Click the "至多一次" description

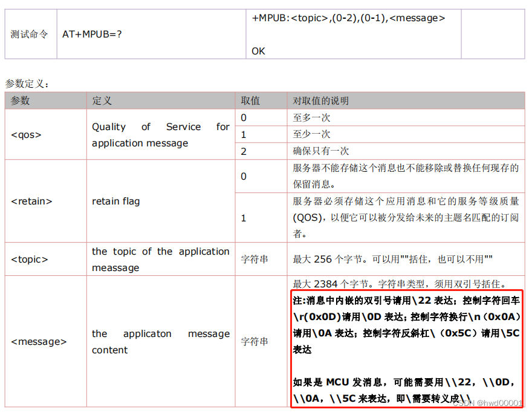(311, 118)
